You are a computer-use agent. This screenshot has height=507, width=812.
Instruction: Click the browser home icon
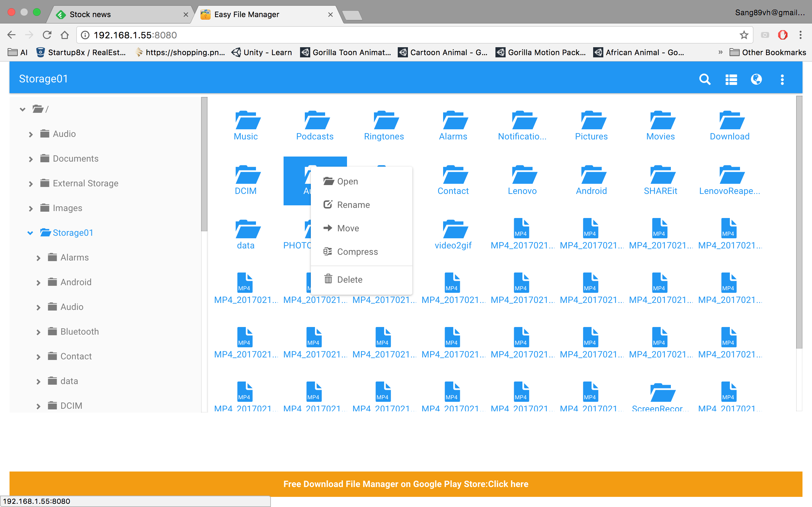point(65,35)
